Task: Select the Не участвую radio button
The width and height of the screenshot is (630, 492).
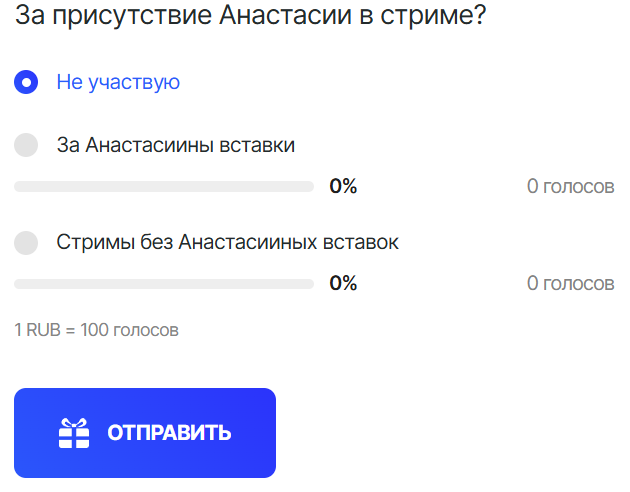Action: click(26, 82)
